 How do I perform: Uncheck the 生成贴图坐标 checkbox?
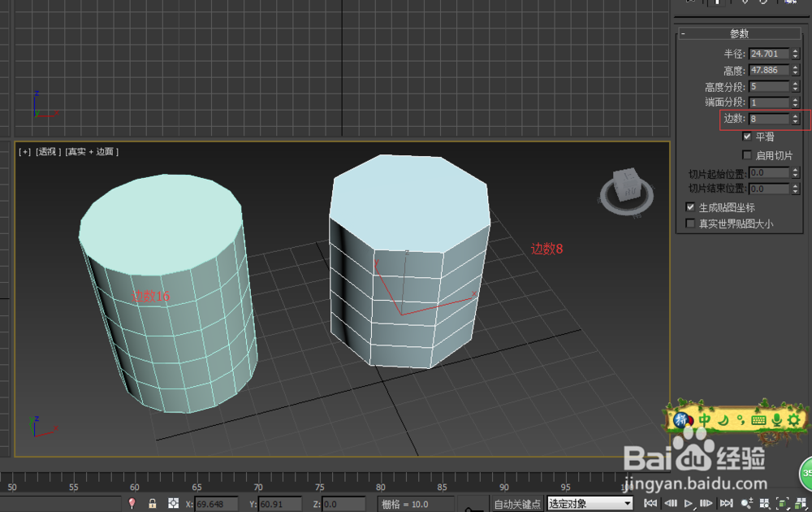[690, 207]
